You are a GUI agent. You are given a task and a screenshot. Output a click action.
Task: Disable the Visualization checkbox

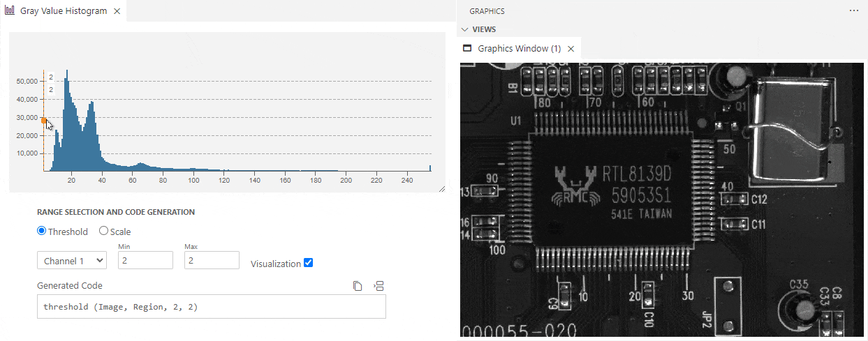[309, 263]
